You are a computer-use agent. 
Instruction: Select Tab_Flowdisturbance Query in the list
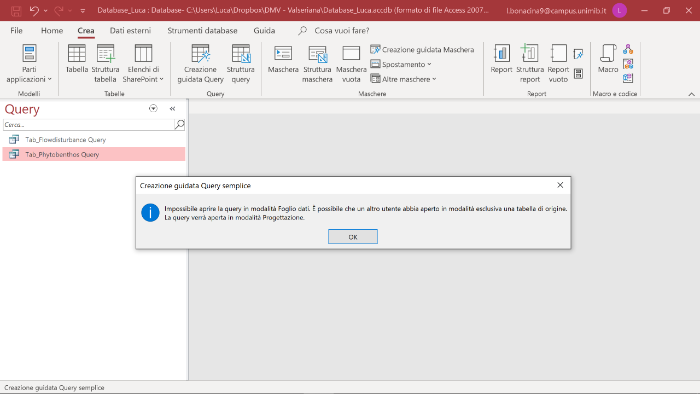pyautogui.click(x=94, y=140)
